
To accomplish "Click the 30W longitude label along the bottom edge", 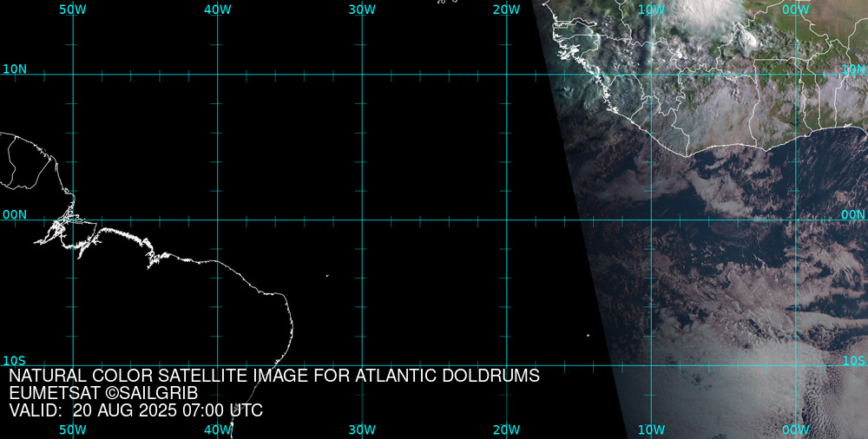I will [x=363, y=430].
